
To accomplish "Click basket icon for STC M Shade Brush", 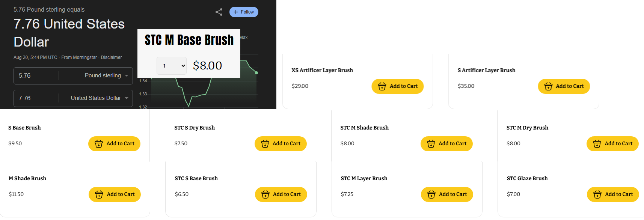I will 431,144.
